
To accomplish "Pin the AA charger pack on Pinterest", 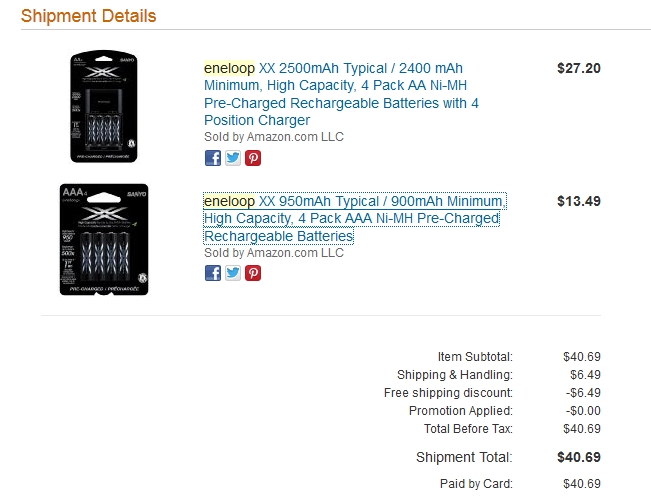I will pos(252,157).
